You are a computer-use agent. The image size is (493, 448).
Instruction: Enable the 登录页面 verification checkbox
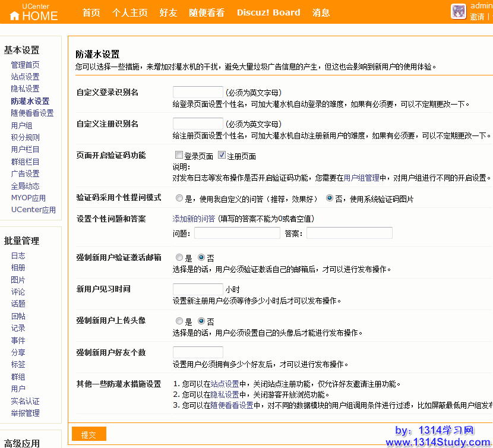click(x=178, y=156)
